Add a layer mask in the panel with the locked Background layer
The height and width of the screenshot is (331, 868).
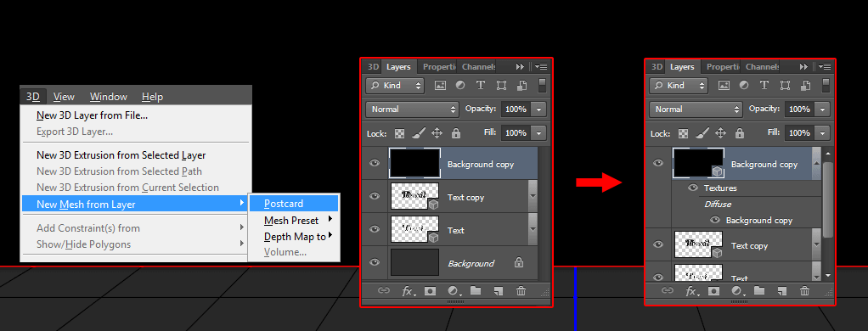pos(430,290)
